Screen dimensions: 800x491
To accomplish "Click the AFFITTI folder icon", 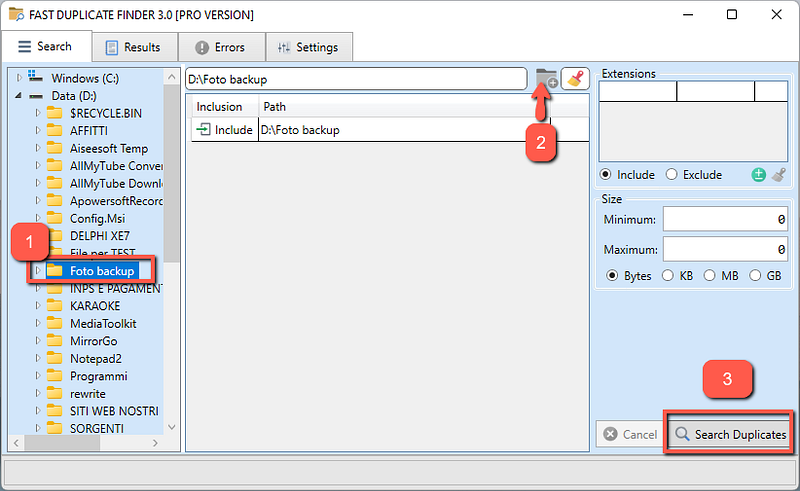I will click(x=55, y=130).
